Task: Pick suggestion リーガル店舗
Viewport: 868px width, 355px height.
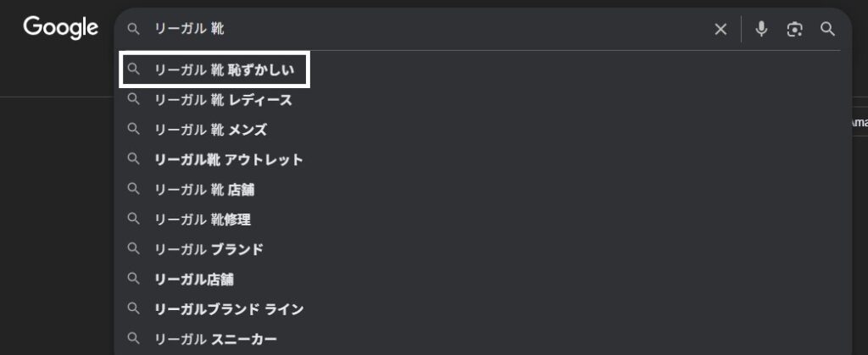Action: pos(194,279)
